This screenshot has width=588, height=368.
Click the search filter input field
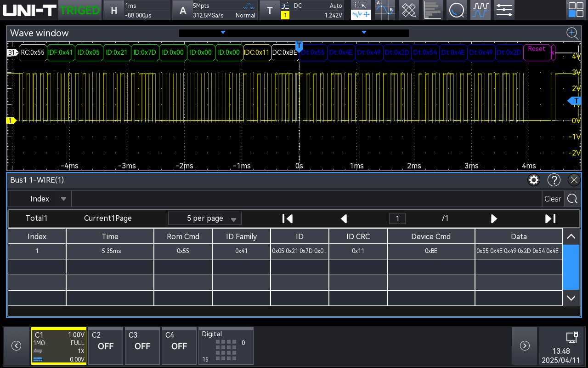point(307,199)
